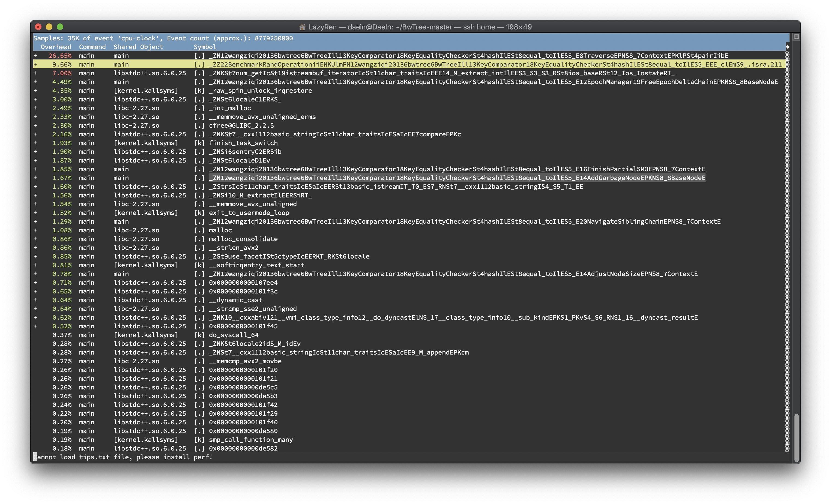Expand the 2.49% _int_malloc row
Viewport: 831px width, 504px height.
[35, 108]
